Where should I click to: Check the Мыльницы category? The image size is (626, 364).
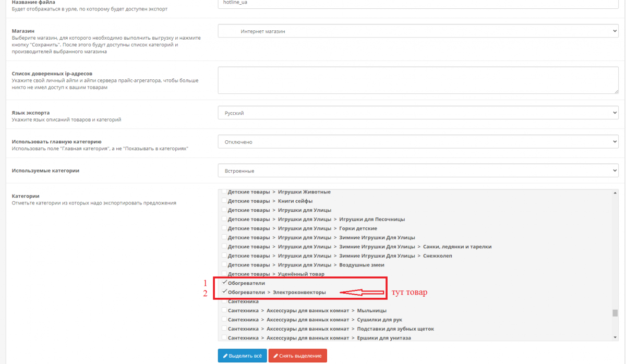pyautogui.click(x=225, y=310)
